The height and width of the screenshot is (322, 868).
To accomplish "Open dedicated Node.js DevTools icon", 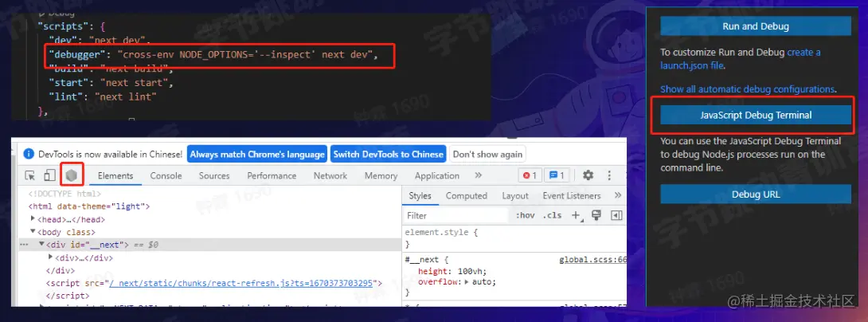I will [x=71, y=175].
